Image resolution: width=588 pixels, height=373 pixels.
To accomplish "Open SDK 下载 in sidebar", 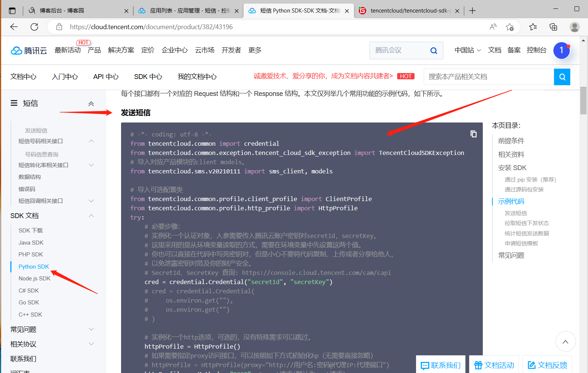I will pos(31,231).
